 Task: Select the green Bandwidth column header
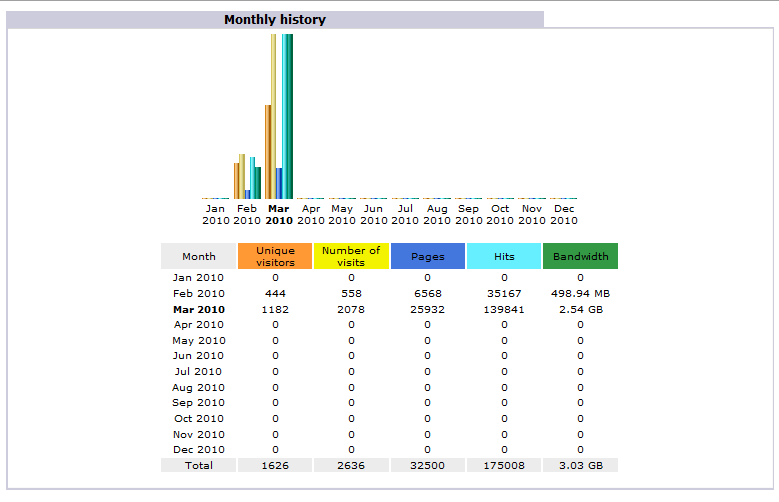pos(580,256)
